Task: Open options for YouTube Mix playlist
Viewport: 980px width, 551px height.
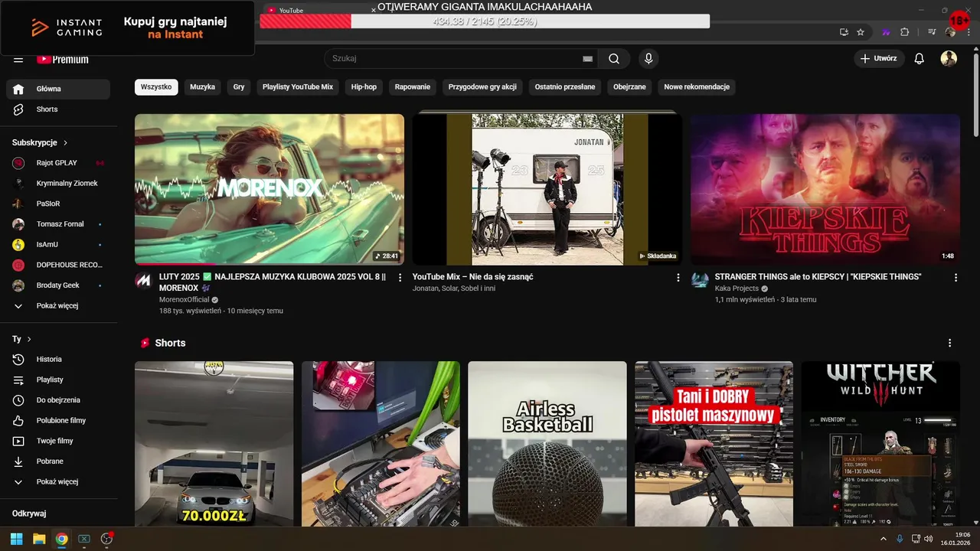Action: pyautogui.click(x=678, y=278)
